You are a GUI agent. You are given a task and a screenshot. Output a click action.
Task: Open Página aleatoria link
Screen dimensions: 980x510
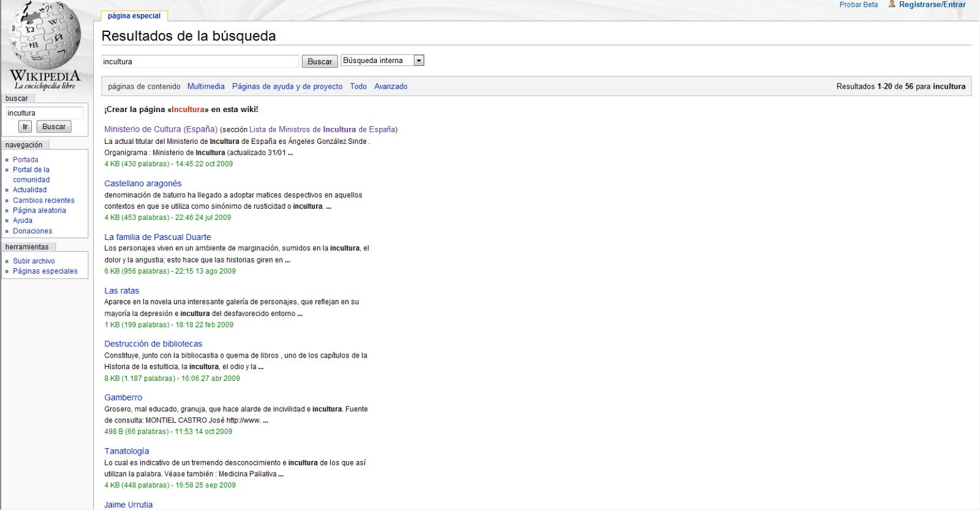pos(39,211)
